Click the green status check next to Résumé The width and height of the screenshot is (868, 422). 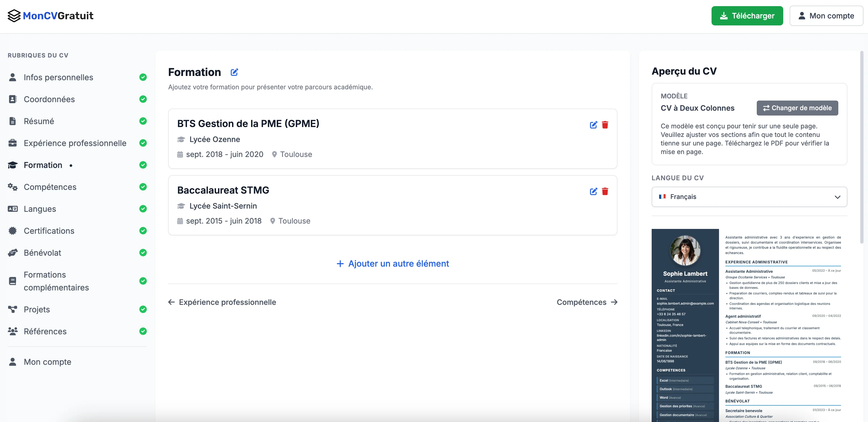pyautogui.click(x=143, y=121)
